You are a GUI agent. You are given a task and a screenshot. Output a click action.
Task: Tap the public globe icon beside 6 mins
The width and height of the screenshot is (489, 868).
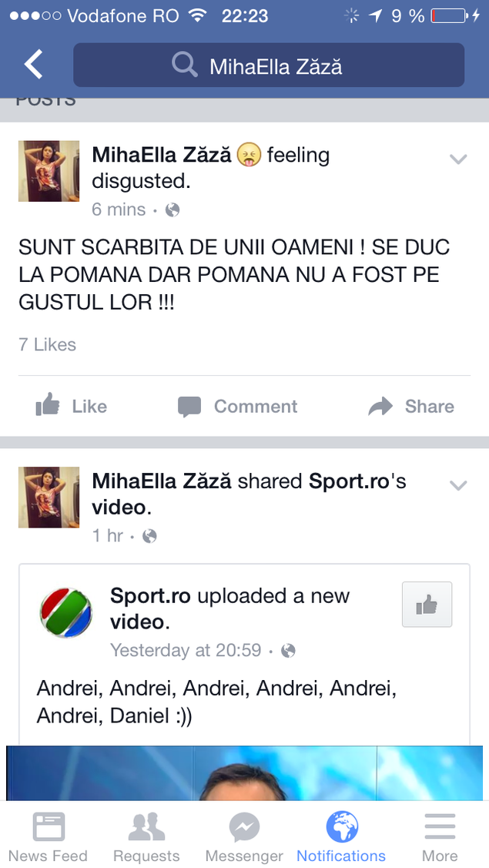[x=172, y=209]
